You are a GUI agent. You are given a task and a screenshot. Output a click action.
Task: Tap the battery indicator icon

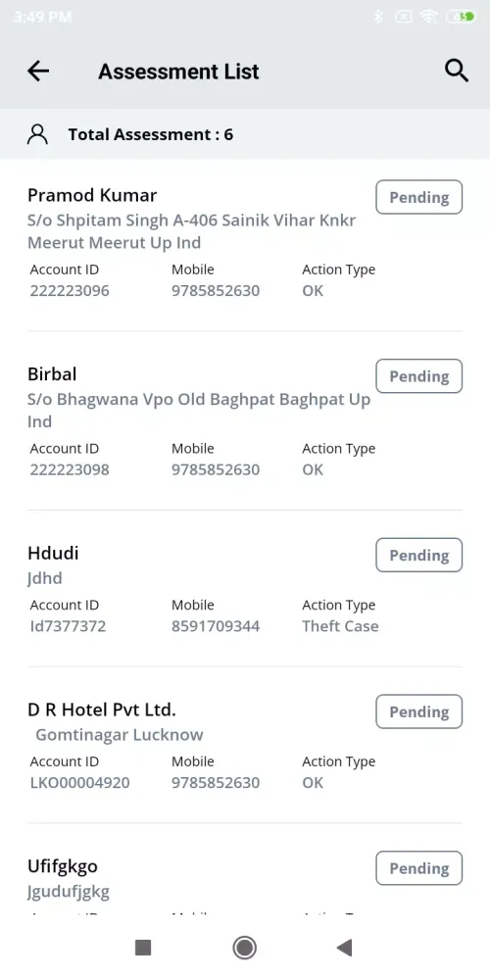(x=461, y=17)
